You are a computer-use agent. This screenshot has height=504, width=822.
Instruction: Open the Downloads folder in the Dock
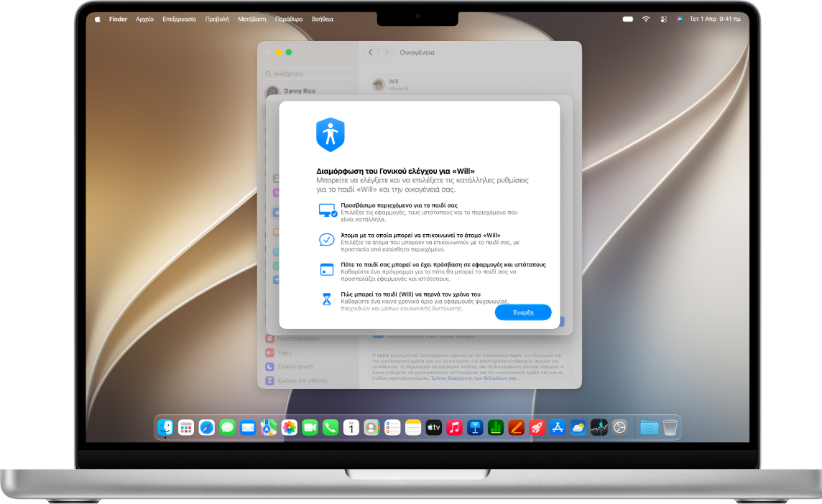(649, 427)
